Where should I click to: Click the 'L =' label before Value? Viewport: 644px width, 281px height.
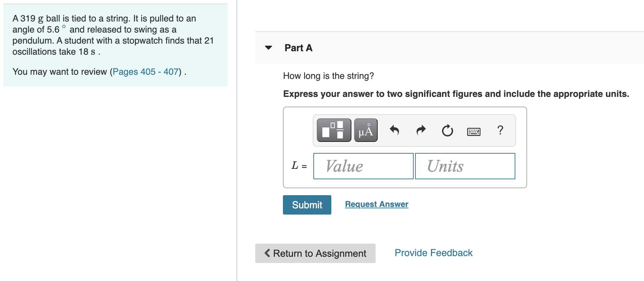(299, 166)
